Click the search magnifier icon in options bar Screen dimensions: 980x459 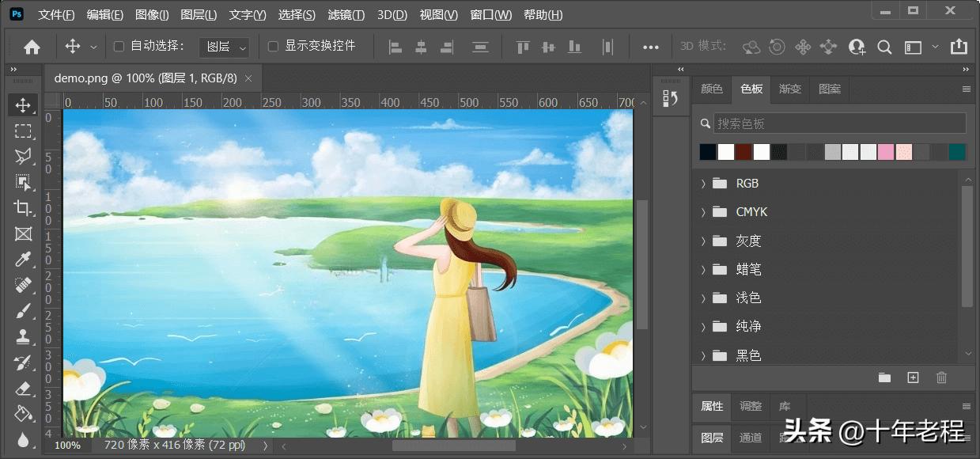point(884,47)
